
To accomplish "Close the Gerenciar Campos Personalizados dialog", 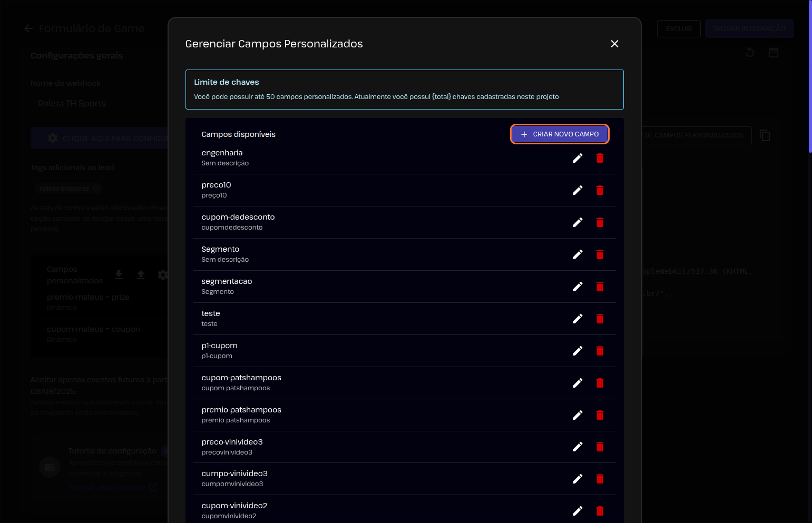I will tap(614, 44).
